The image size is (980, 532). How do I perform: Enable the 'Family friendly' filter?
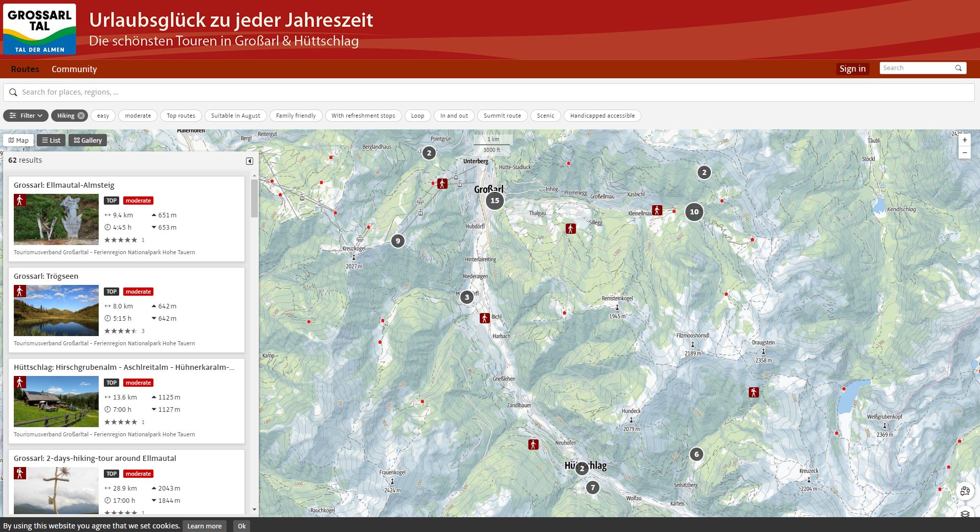click(x=296, y=116)
